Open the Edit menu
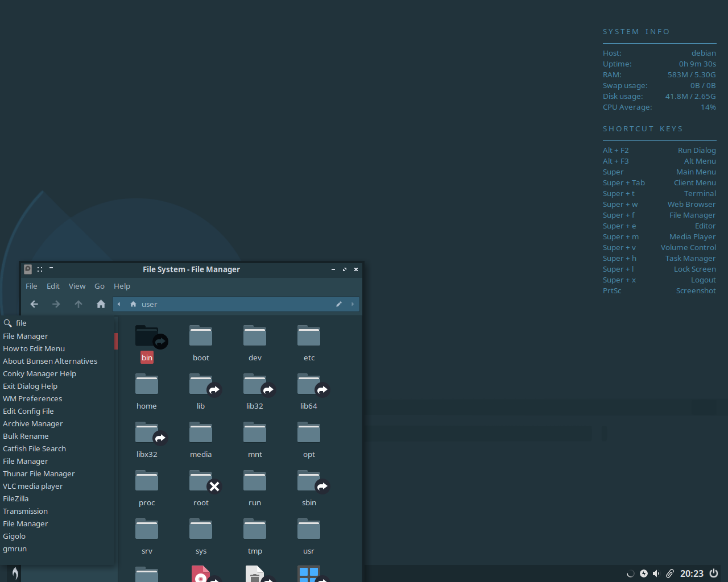 53,286
